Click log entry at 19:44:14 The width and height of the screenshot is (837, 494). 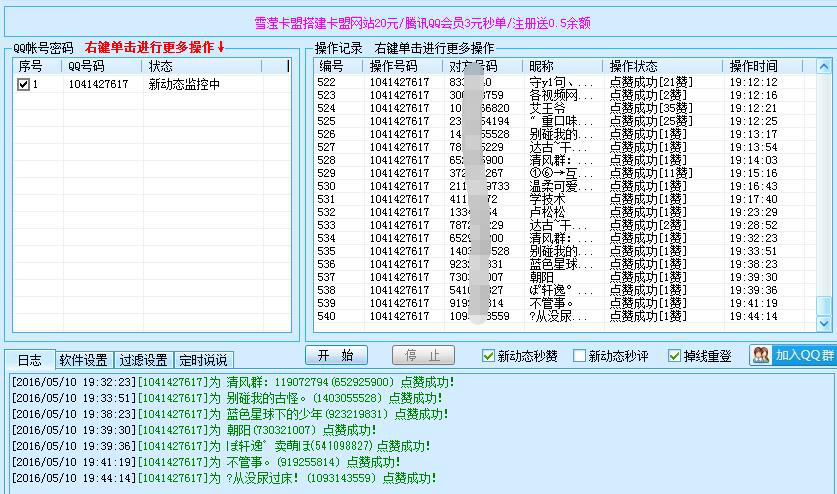pyautogui.click(x=224, y=478)
